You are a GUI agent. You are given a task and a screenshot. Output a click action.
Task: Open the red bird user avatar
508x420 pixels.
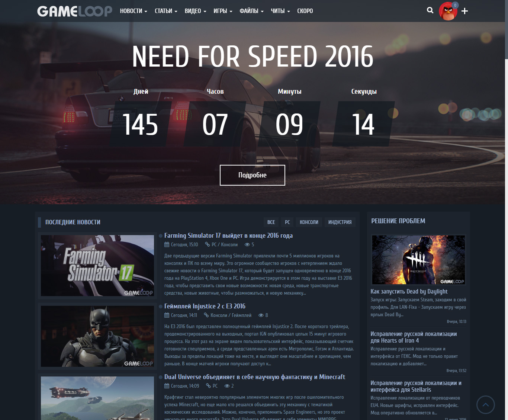[x=448, y=11]
